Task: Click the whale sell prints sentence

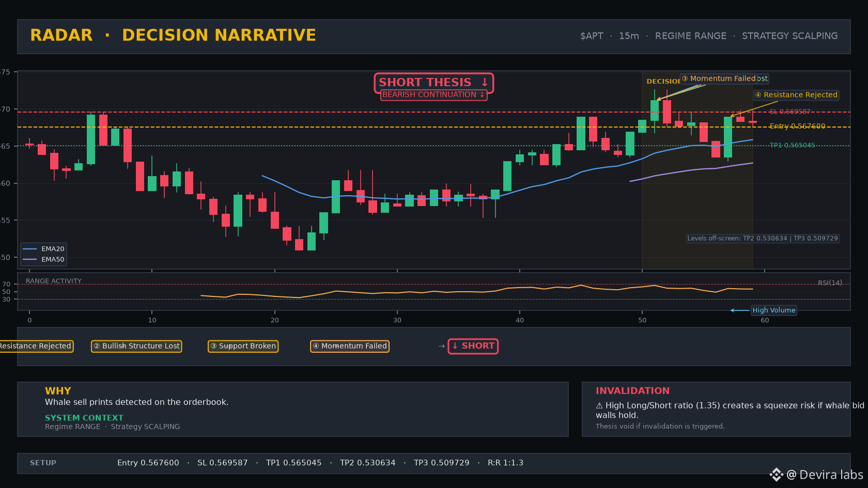Action: click(136, 402)
